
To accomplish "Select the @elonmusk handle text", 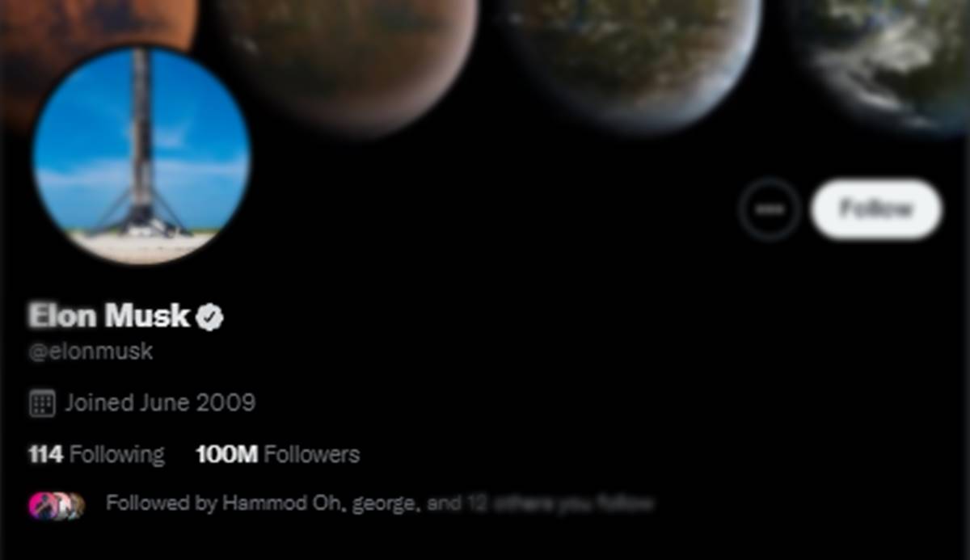I will (91, 352).
